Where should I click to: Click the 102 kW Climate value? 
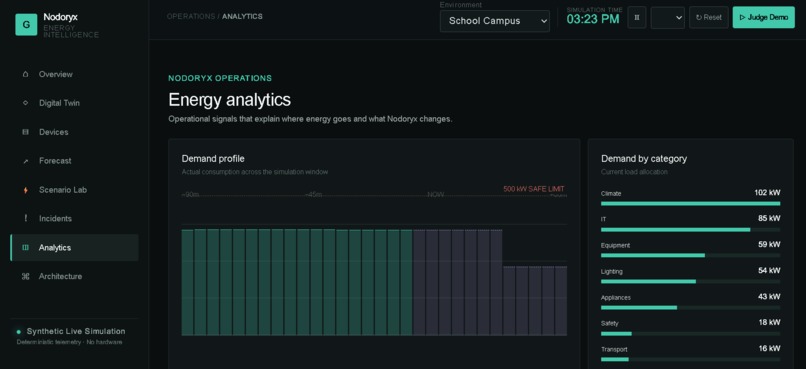click(x=767, y=193)
